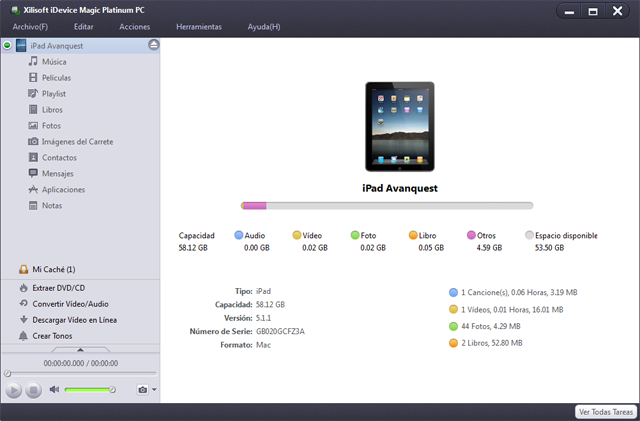Image resolution: width=640 pixels, height=421 pixels.
Task: Click the iPad device image
Action: (400, 127)
